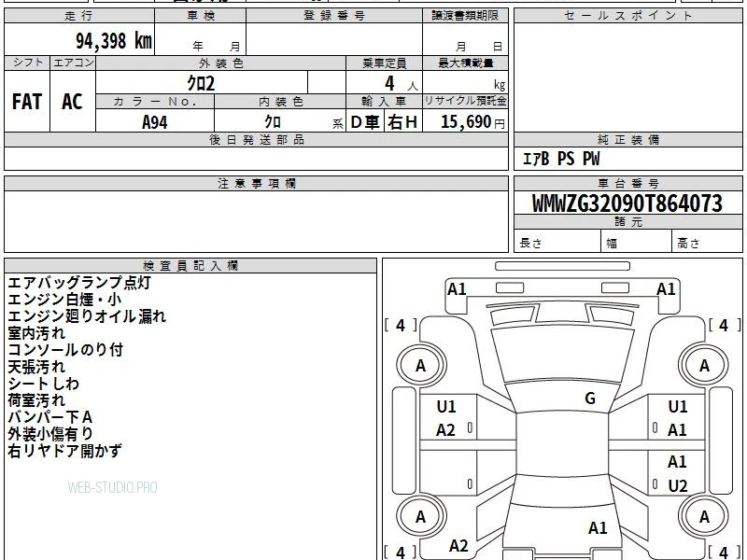Select the equipment text エアB PS PW
Viewport: 747px width, 560px height.
(561, 159)
